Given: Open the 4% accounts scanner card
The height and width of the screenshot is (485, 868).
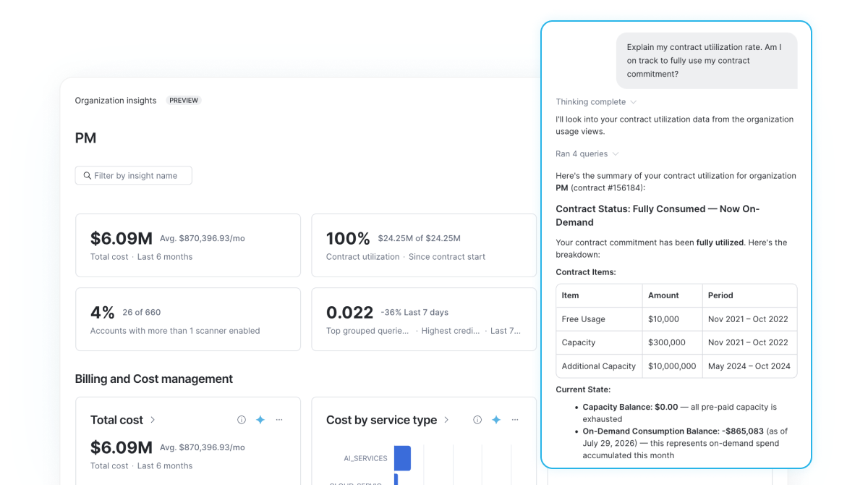Looking at the screenshot, I should 188,319.
